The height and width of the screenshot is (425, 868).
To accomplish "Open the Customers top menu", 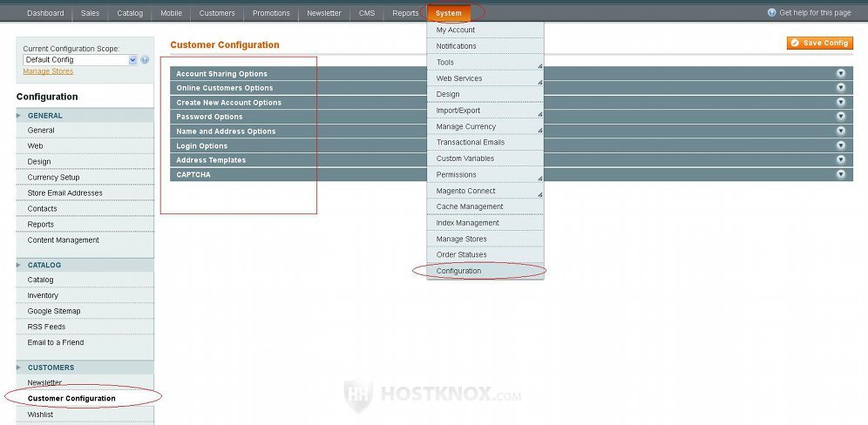I will click(217, 13).
